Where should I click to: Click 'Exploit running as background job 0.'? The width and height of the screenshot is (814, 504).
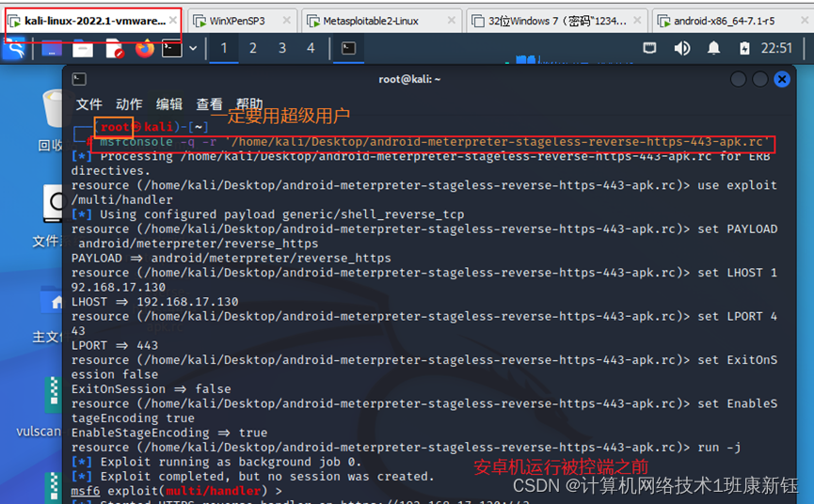[231, 462]
